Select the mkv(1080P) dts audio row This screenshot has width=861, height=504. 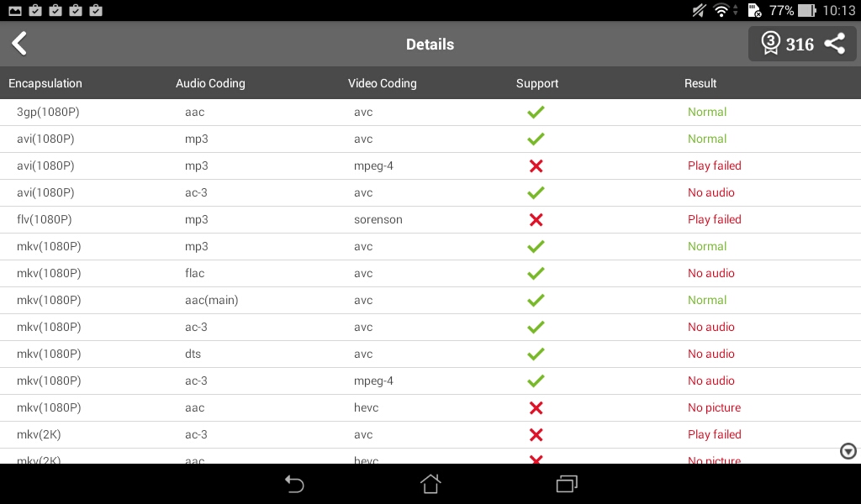point(430,354)
